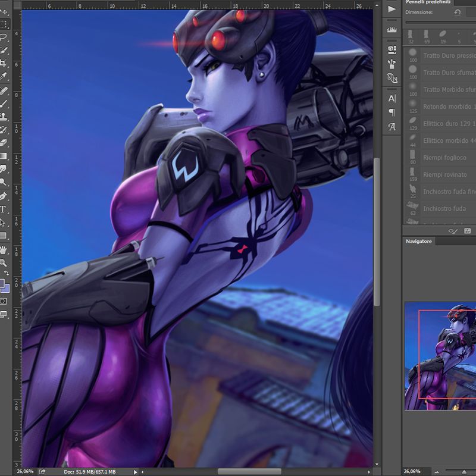Click the canvas zoom field 26,06%
This screenshot has height=476, width=476.
tap(25, 471)
